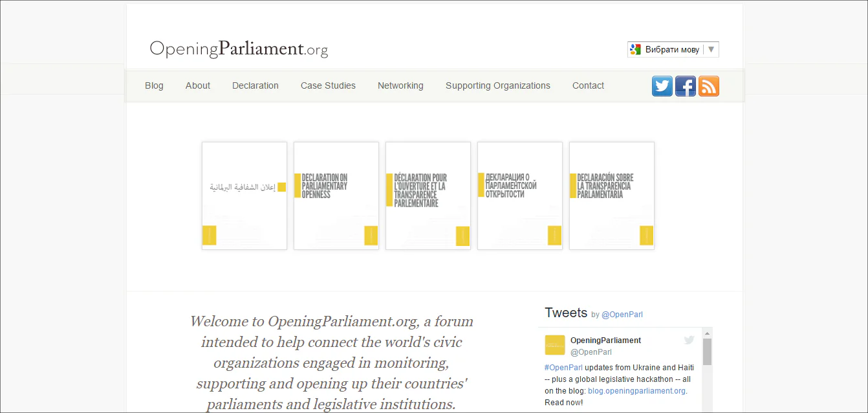Viewport: 868px width, 413px height.
Task: Click the tweets scrollbar up arrow
Action: (x=707, y=332)
